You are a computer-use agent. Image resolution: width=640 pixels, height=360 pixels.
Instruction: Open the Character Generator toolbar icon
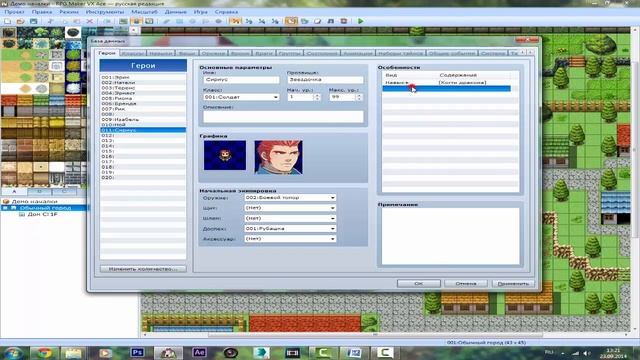344,21
